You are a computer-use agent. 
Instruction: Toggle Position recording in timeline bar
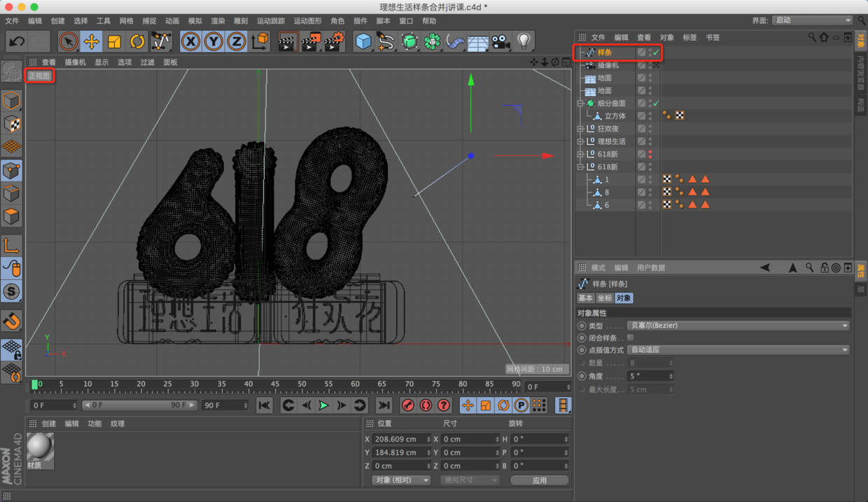[468, 405]
